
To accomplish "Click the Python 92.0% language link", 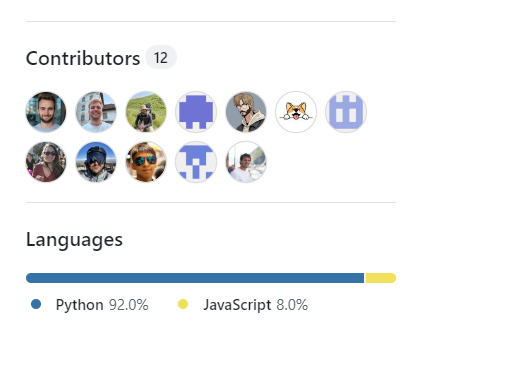I will [x=102, y=305].
